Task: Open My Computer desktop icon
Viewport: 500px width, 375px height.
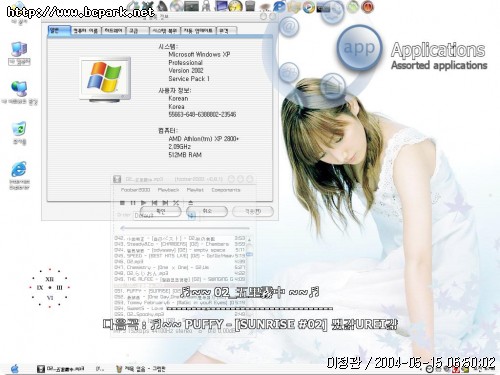Action: tap(19, 53)
